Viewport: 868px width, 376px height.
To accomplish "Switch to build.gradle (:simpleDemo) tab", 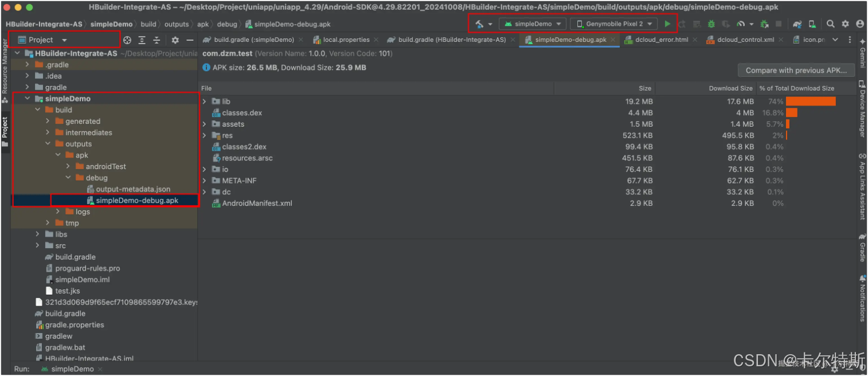I will pos(254,40).
